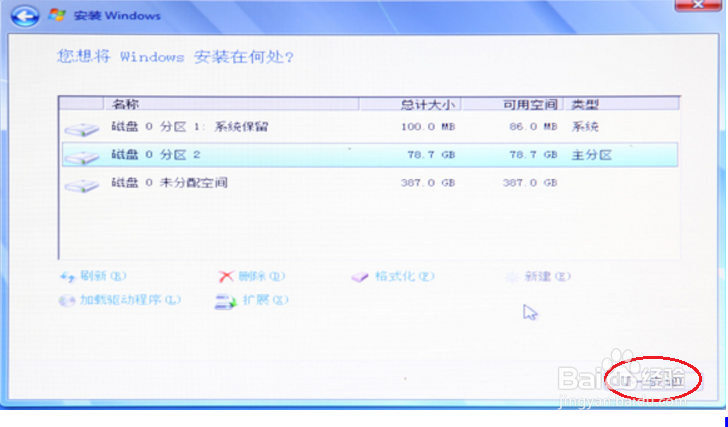
Task: Click the 刷新(R) refresh link
Action: (x=93, y=277)
